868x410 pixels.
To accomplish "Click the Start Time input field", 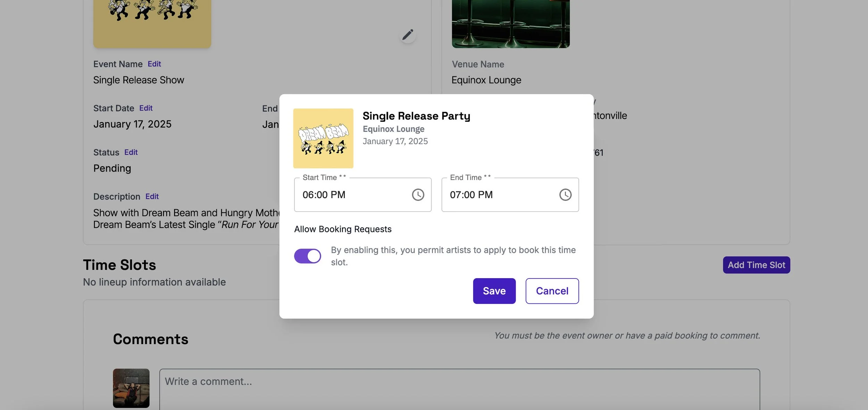I will pyautogui.click(x=351, y=195).
